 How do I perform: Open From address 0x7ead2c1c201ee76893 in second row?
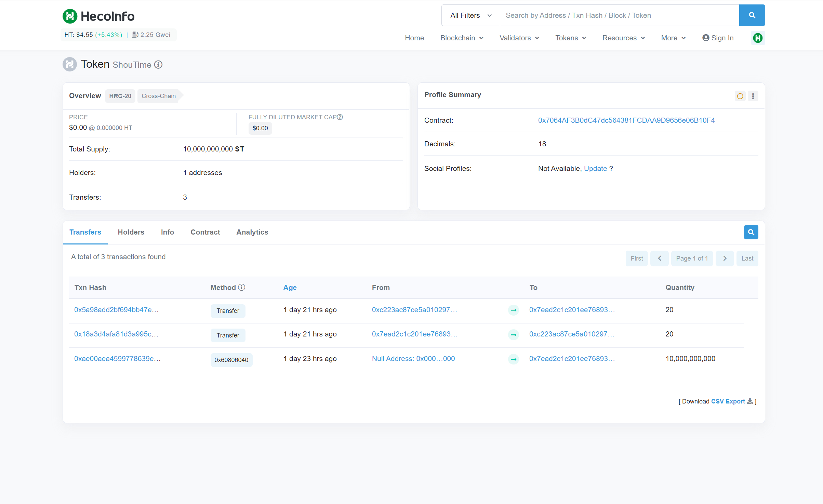[415, 334]
